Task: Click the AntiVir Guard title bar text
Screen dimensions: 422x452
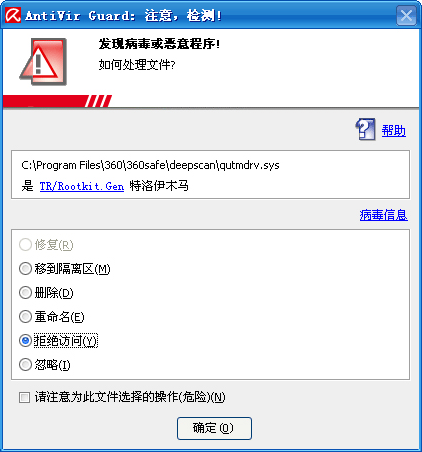Action: click(x=123, y=15)
